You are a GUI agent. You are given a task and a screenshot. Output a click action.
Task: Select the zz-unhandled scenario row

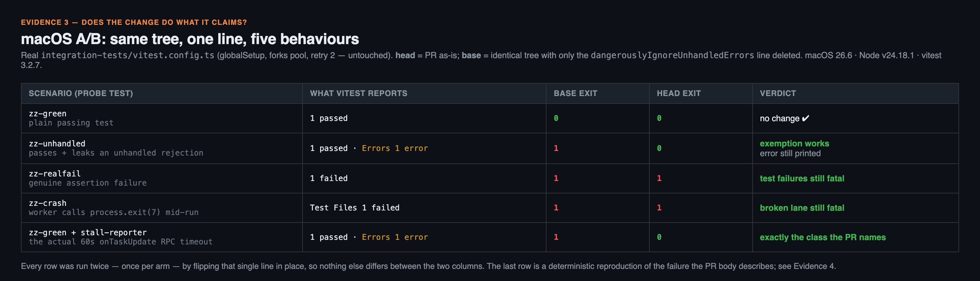click(x=490, y=148)
